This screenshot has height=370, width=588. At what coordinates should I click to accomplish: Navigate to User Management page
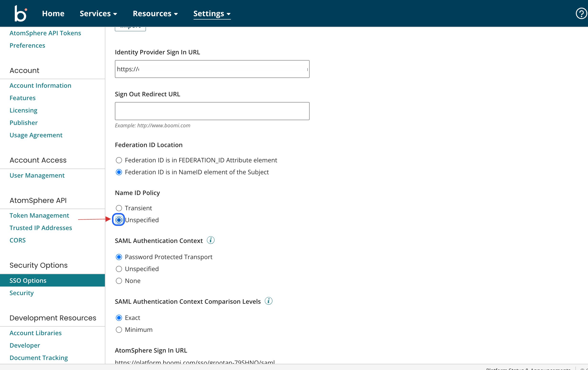37,175
